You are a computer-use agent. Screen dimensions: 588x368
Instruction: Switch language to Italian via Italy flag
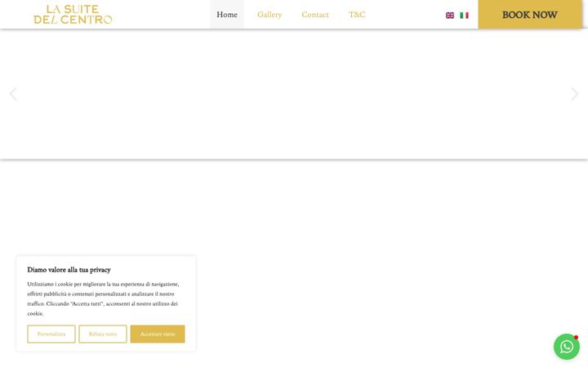coord(464,16)
